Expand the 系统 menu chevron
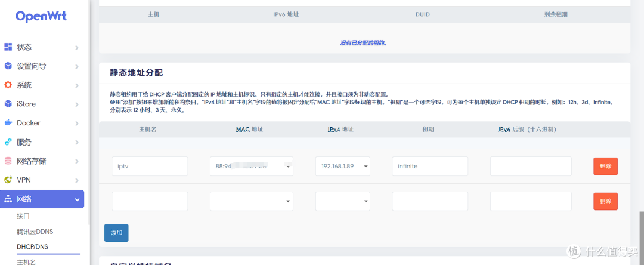The image size is (644, 265). click(77, 85)
